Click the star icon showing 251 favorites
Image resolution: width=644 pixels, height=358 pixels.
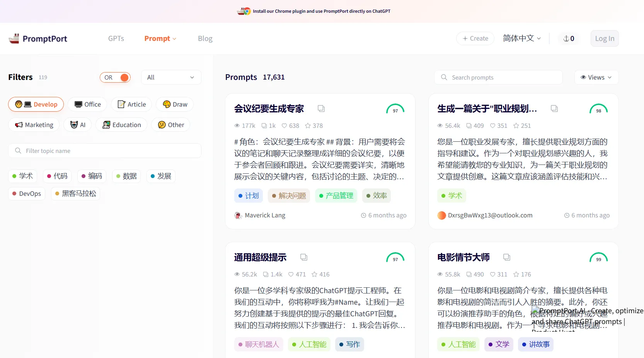tap(516, 126)
